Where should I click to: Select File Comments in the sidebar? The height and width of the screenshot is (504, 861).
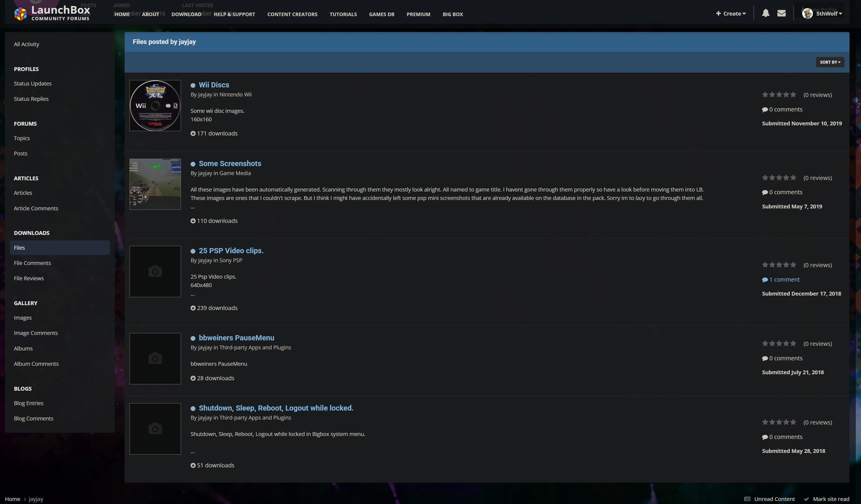[32, 263]
